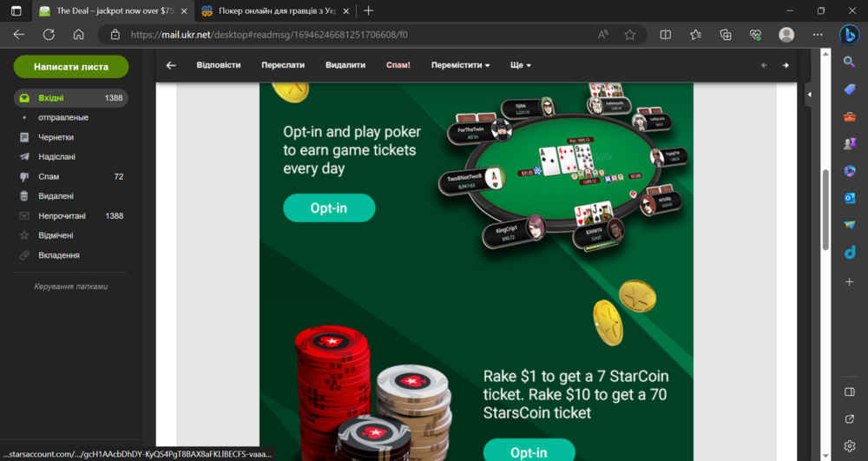Open the browser profile avatar

(x=786, y=35)
